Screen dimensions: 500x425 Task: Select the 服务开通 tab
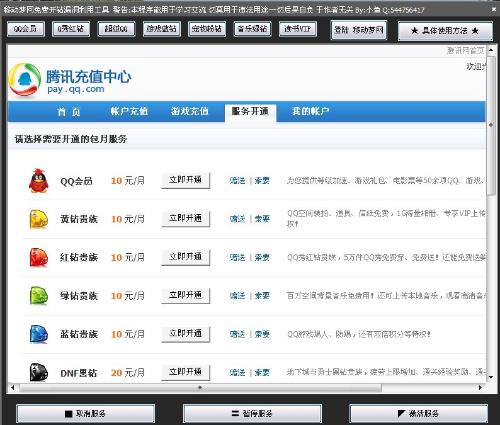(x=250, y=112)
